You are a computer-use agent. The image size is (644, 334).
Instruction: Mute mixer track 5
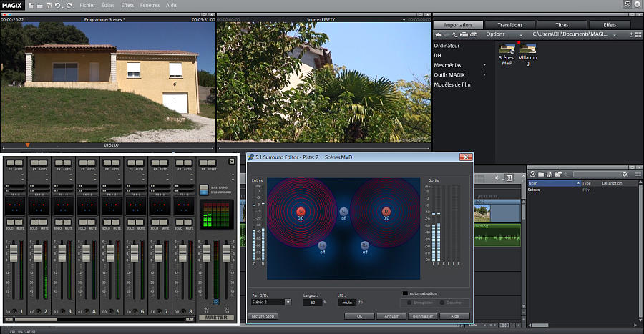(x=117, y=222)
